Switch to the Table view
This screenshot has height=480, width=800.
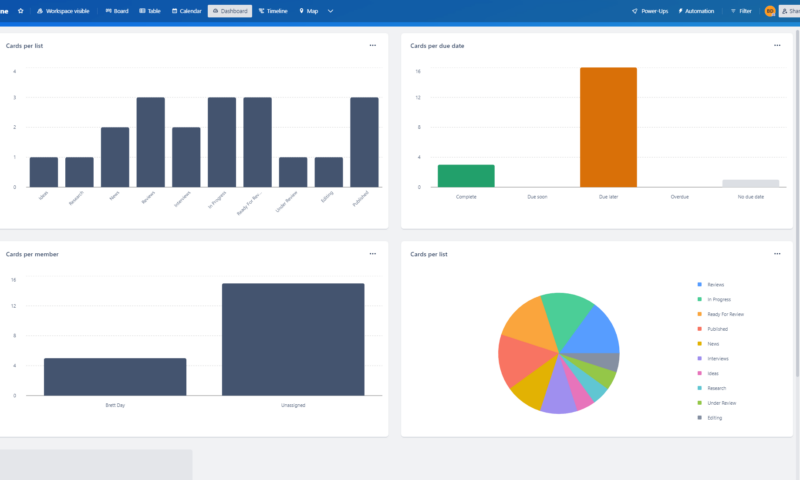pos(150,11)
